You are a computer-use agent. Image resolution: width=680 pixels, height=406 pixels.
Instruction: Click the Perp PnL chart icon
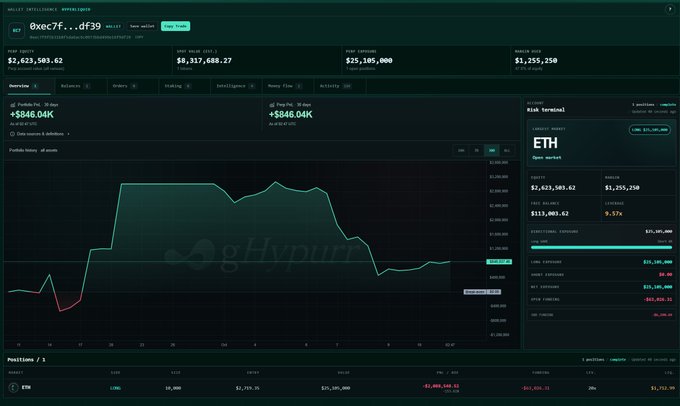(x=272, y=105)
